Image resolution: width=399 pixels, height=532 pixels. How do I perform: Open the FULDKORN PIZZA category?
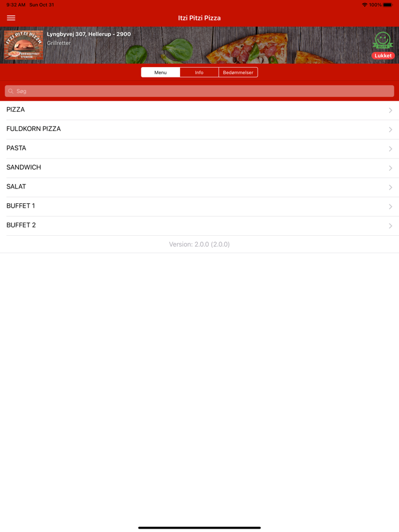pyautogui.click(x=199, y=129)
